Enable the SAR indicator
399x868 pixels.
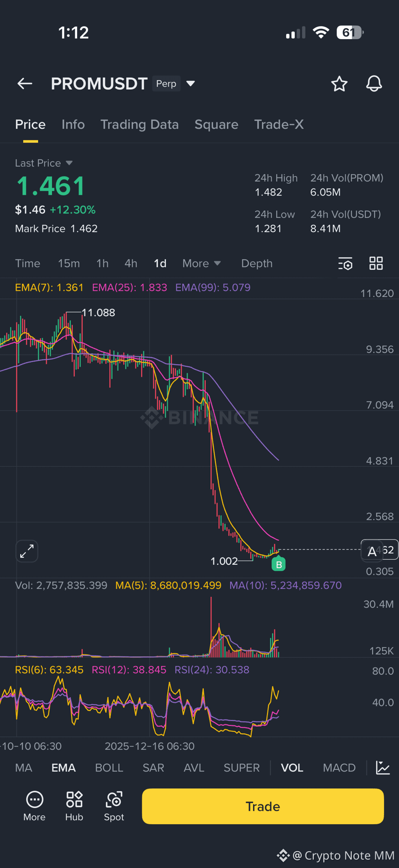[153, 768]
